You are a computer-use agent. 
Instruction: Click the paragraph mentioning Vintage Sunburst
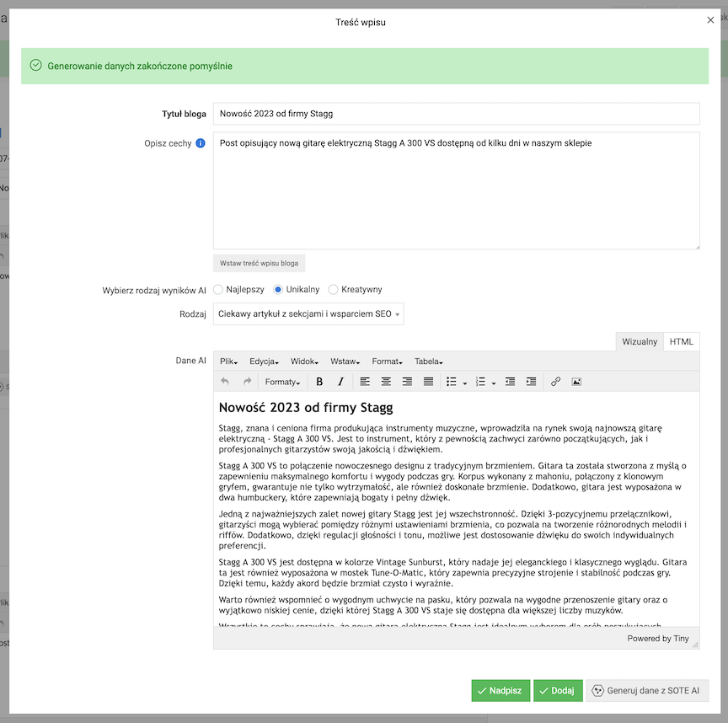452,572
